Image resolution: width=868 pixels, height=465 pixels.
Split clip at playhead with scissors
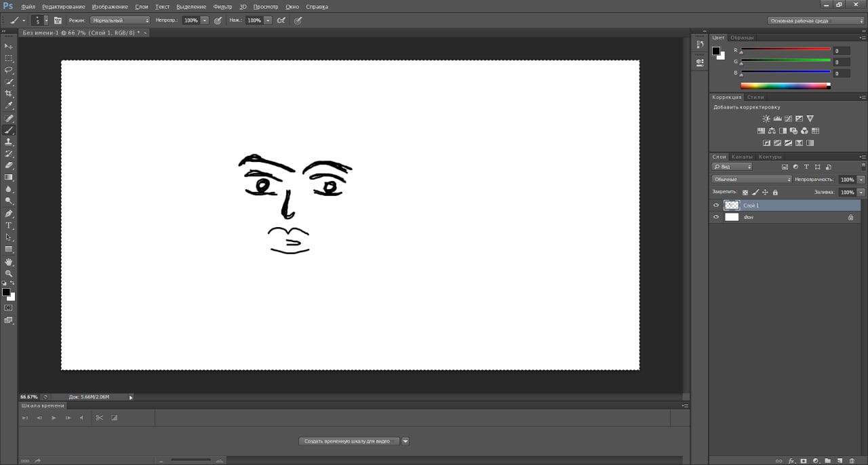coord(99,418)
